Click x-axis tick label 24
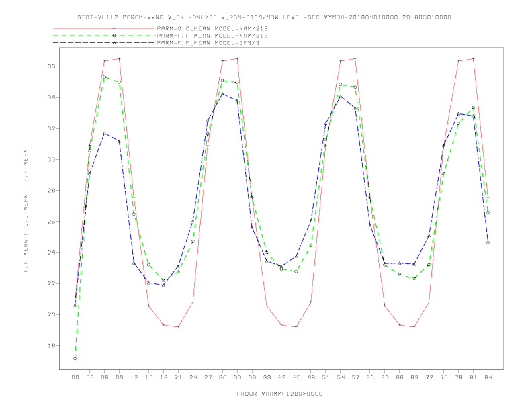Screen dimensions: 532x411 click(x=193, y=377)
